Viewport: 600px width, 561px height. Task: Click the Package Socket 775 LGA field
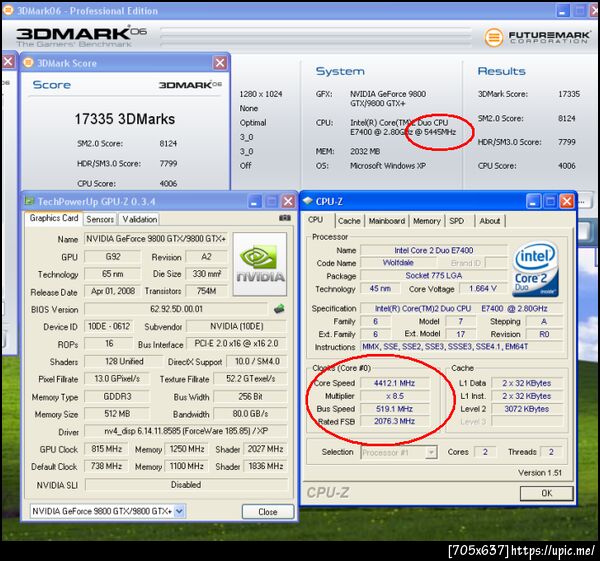[x=434, y=276]
